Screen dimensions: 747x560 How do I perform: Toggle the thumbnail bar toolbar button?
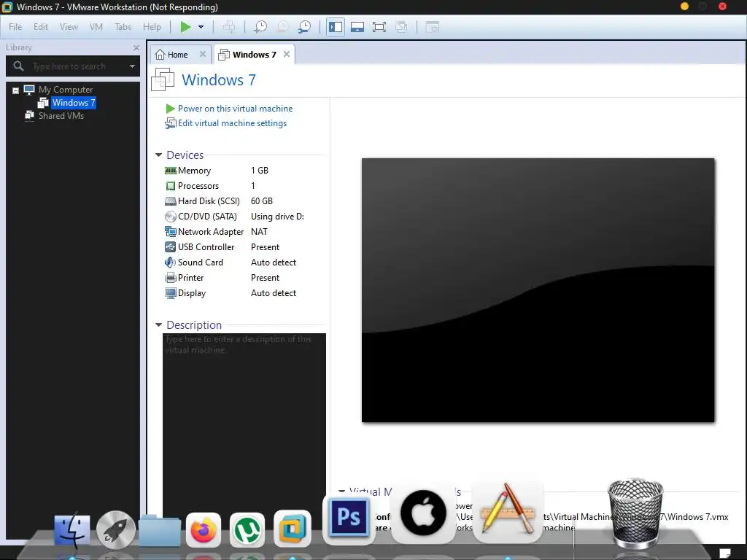click(357, 27)
